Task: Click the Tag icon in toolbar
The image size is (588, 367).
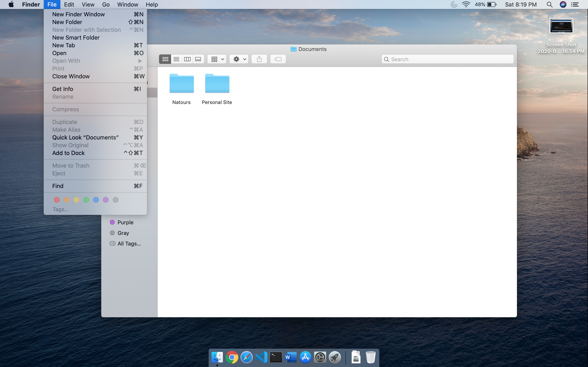Action: tap(278, 59)
